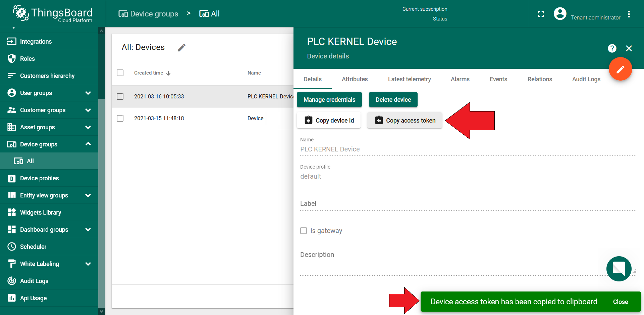The width and height of the screenshot is (644, 315).
Task: Check the select-all devices header checkbox
Action: click(120, 73)
